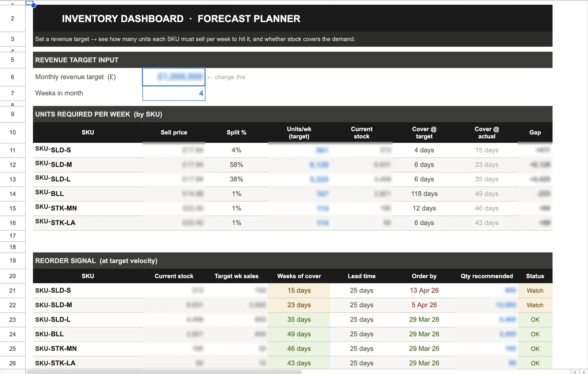Click the REORDER SIGNAL section header

(292, 261)
